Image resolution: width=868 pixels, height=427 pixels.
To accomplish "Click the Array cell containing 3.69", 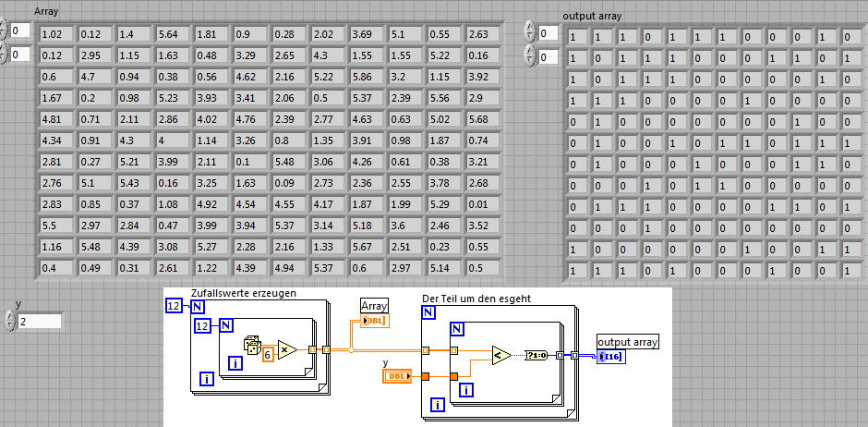I will (x=367, y=34).
